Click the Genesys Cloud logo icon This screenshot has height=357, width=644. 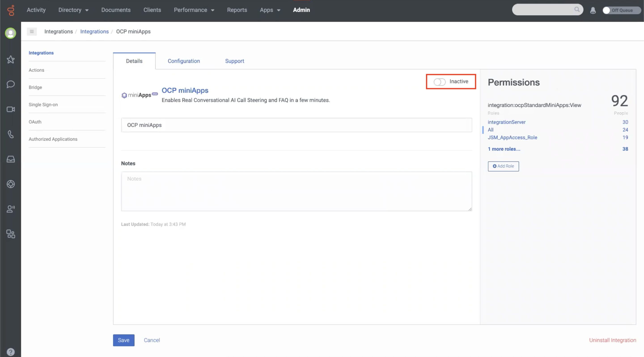(11, 10)
